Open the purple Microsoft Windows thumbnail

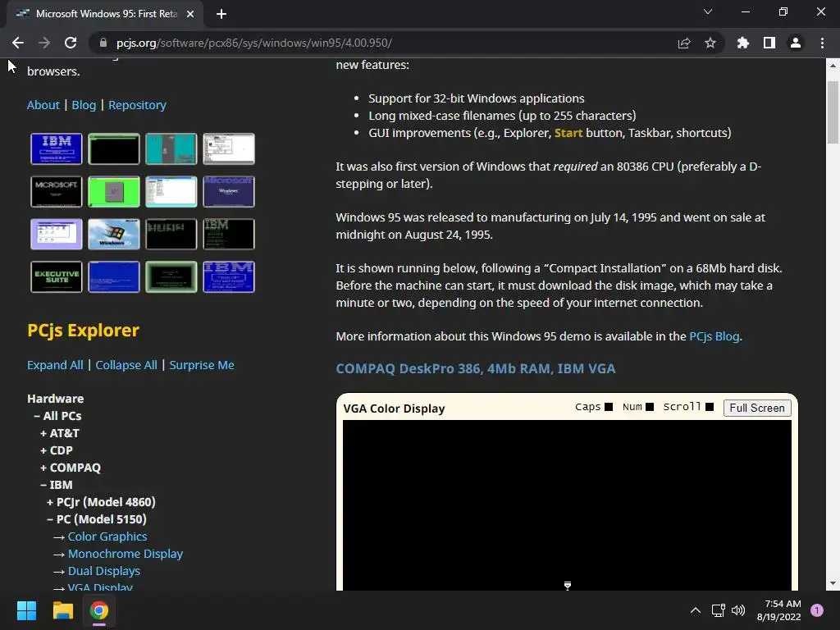[x=229, y=191]
